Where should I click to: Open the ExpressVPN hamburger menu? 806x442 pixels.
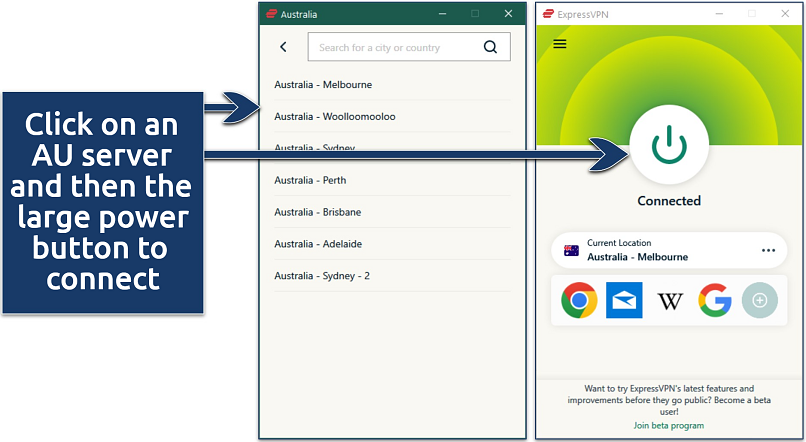click(560, 44)
